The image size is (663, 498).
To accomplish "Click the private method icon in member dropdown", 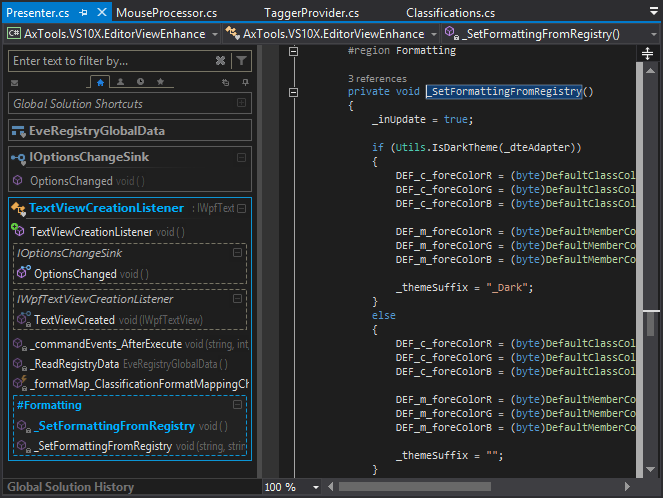I will 452,33.
